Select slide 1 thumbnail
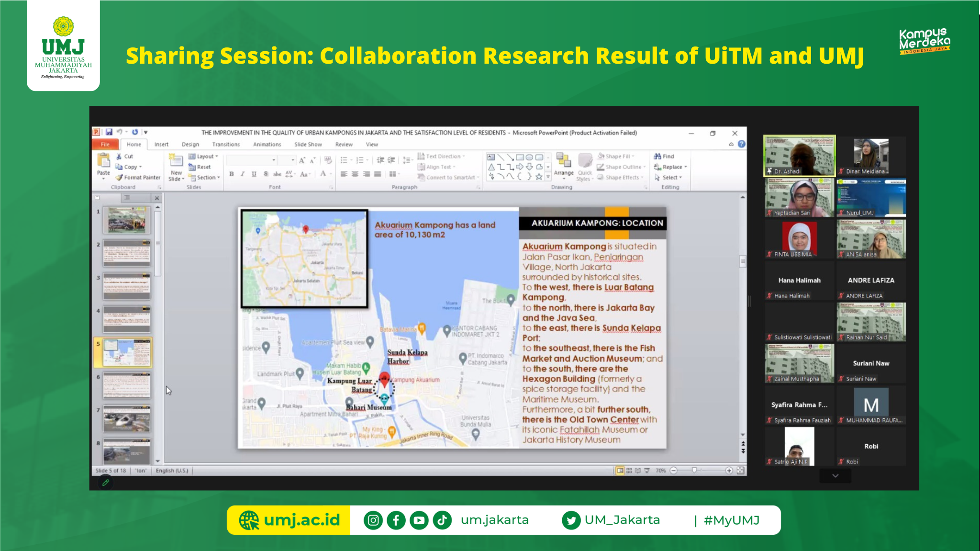980x551 pixels. coord(127,220)
